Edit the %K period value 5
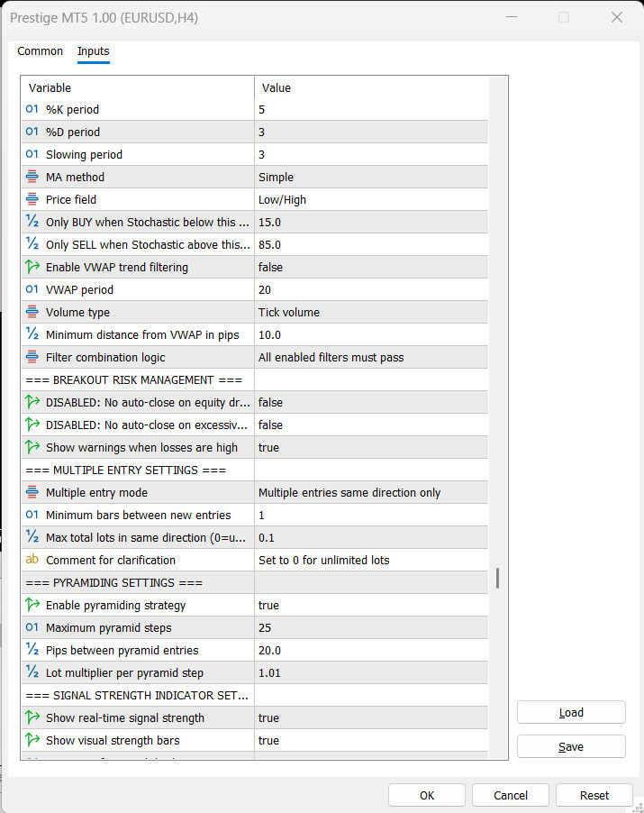The width and height of the screenshot is (644, 813). pyautogui.click(x=371, y=109)
